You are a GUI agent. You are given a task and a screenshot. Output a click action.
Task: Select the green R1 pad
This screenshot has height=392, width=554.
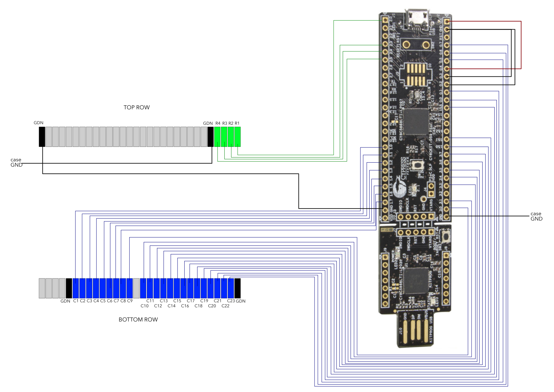(237, 136)
